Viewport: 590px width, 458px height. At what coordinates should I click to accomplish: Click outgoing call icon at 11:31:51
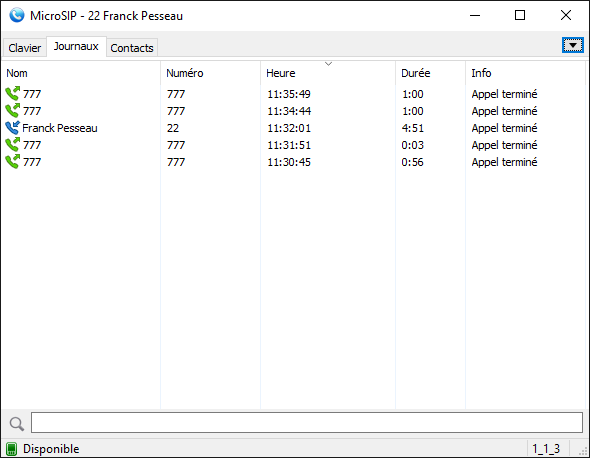(12, 145)
